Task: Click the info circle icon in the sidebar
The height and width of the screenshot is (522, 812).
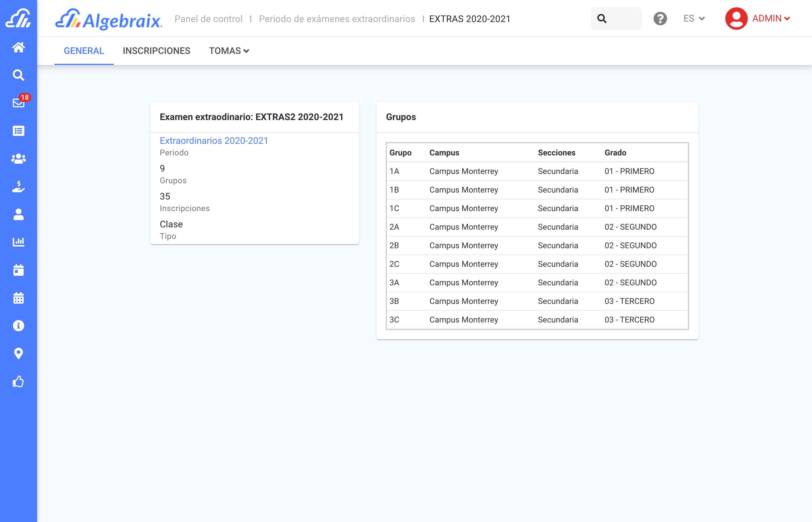Action: (x=18, y=326)
